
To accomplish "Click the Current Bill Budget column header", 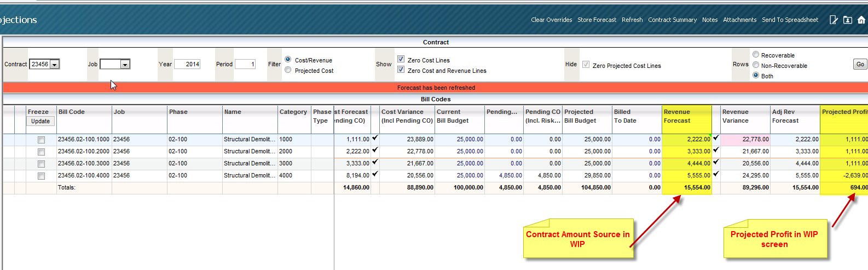I will 460,119.
